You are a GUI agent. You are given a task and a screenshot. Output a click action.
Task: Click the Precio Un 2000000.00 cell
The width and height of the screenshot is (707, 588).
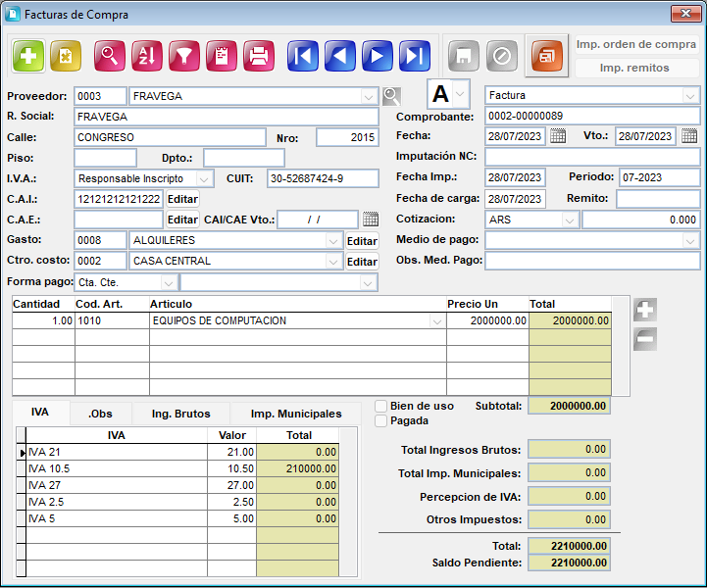(x=488, y=320)
